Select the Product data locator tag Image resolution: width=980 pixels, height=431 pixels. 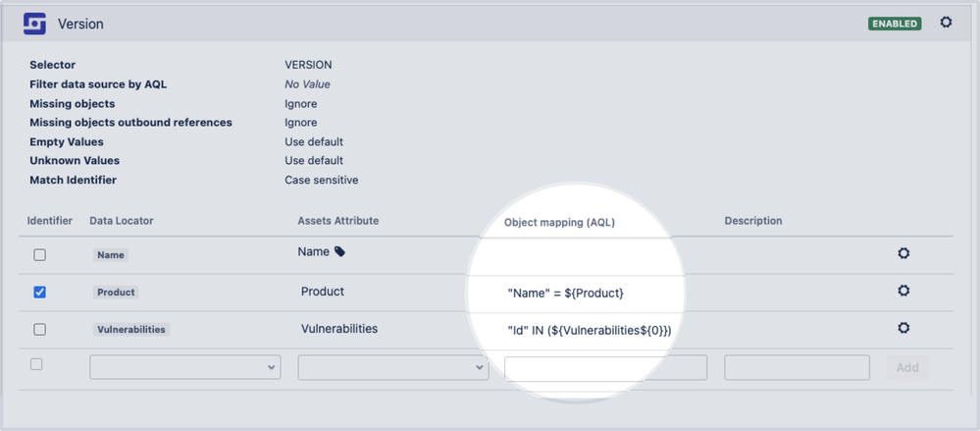click(117, 293)
